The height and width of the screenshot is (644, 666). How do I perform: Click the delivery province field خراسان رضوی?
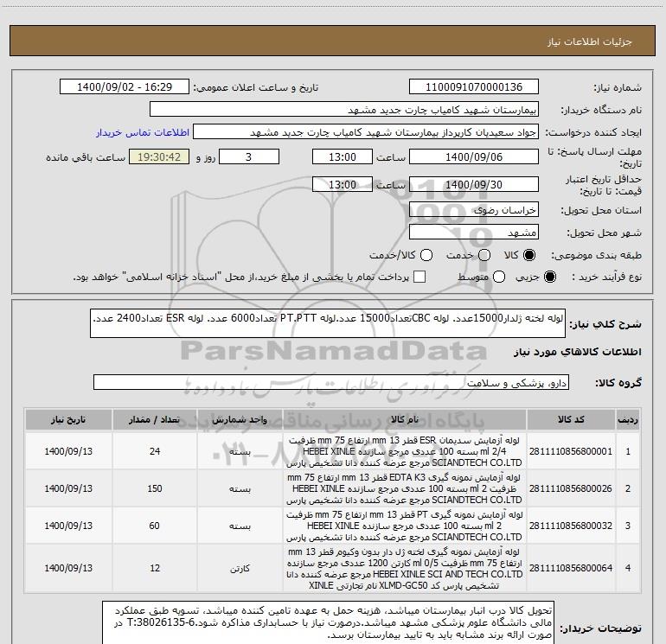pos(474,210)
